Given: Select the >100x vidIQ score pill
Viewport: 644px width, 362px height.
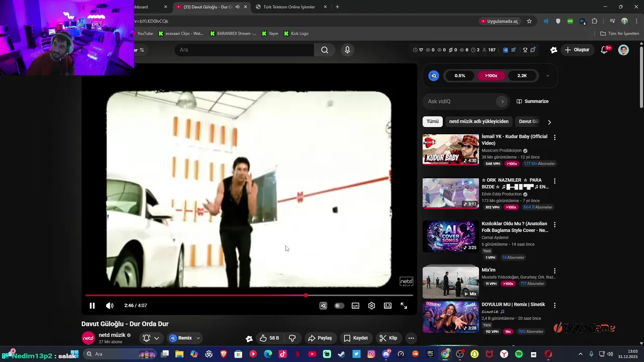Looking at the screenshot, I should pos(491,75).
